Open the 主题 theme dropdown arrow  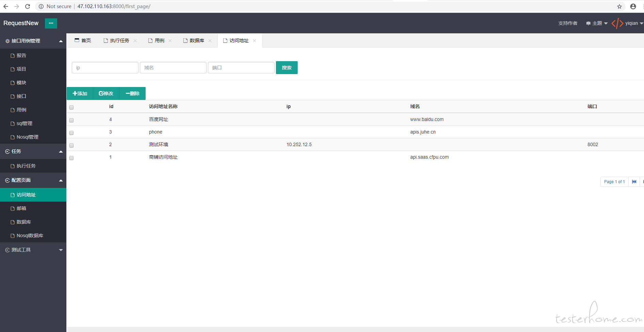[x=606, y=23]
